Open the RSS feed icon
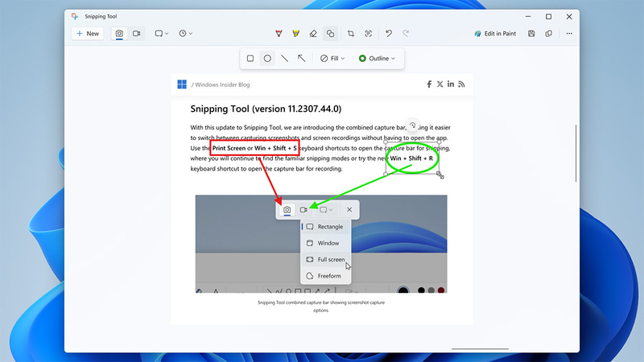 coord(461,84)
